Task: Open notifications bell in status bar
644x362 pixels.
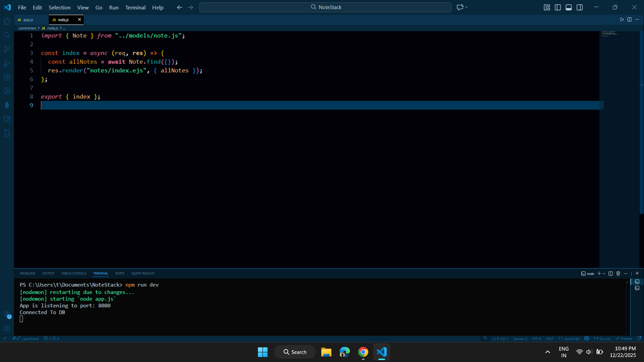Action: [x=639, y=338]
